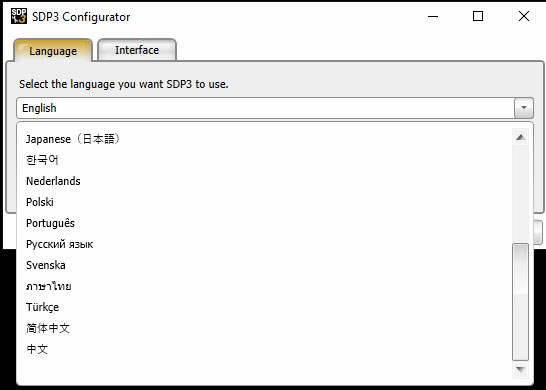
Task: Click the list scrollbar up arrow
Action: (521, 137)
